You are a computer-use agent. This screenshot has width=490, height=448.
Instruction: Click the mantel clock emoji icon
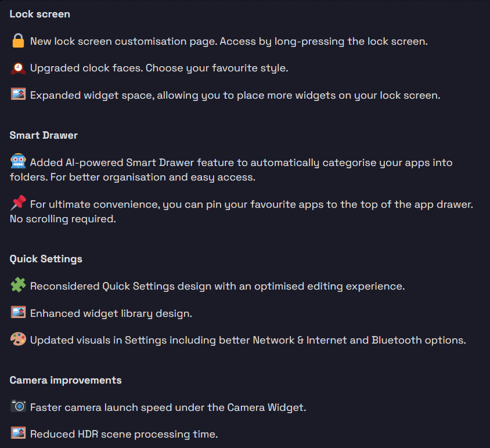[18, 68]
